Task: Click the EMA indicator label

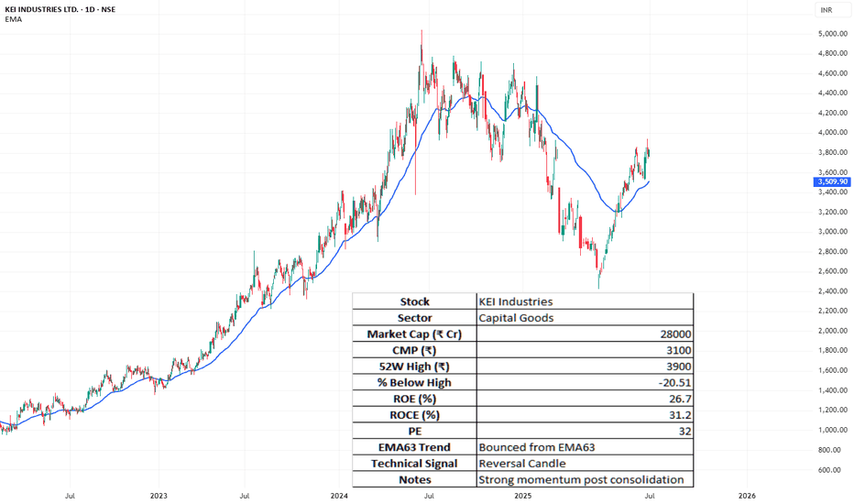Action: (x=14, y=19)
